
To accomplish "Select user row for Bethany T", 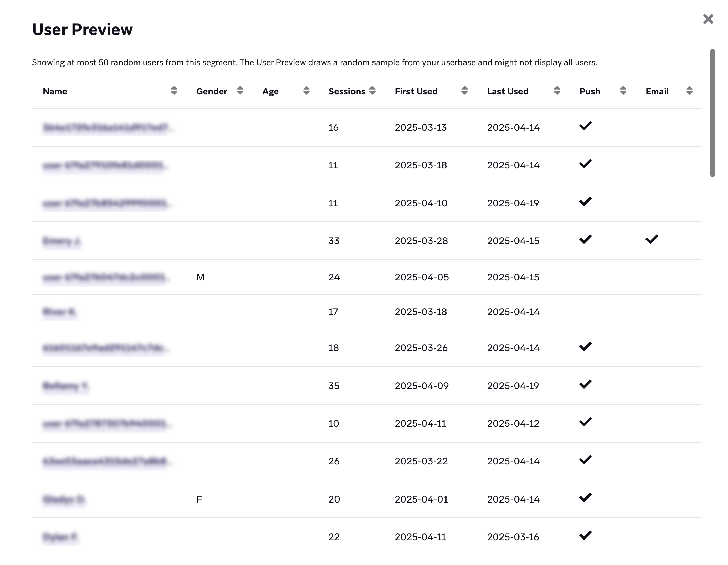I will pos(364,385).
